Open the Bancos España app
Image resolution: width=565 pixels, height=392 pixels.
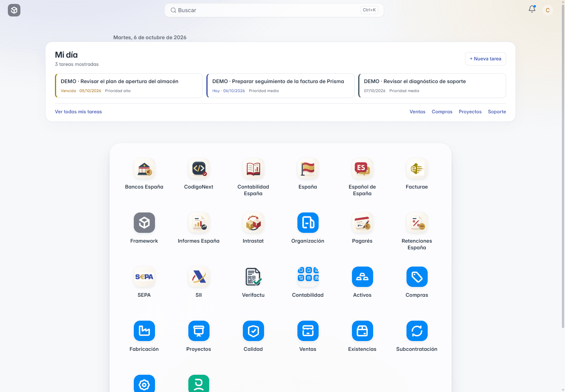pyautogui.click(x=144, y=169)
